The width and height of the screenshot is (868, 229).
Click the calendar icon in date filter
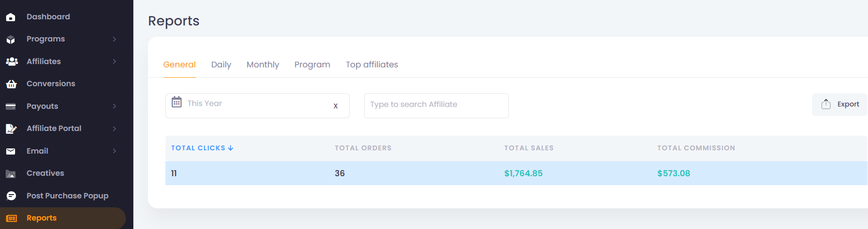pyautogui.click(x=177, y=102)
